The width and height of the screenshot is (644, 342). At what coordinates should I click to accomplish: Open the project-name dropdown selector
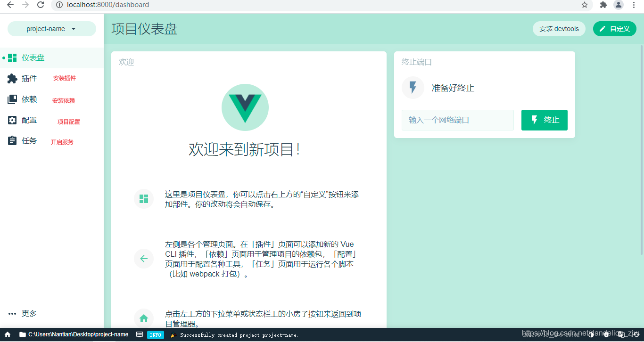[52, 29]
